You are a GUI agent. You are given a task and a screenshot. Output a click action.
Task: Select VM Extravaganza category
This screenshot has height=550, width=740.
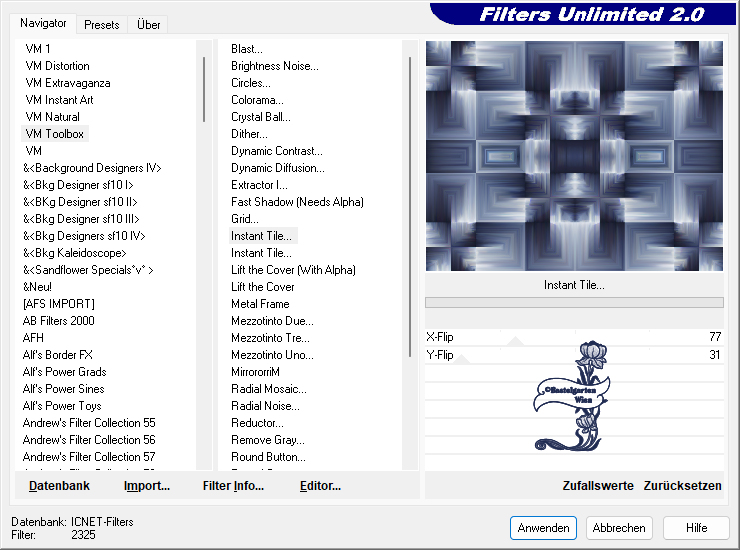pyautogui.click(x=67, y=83)
